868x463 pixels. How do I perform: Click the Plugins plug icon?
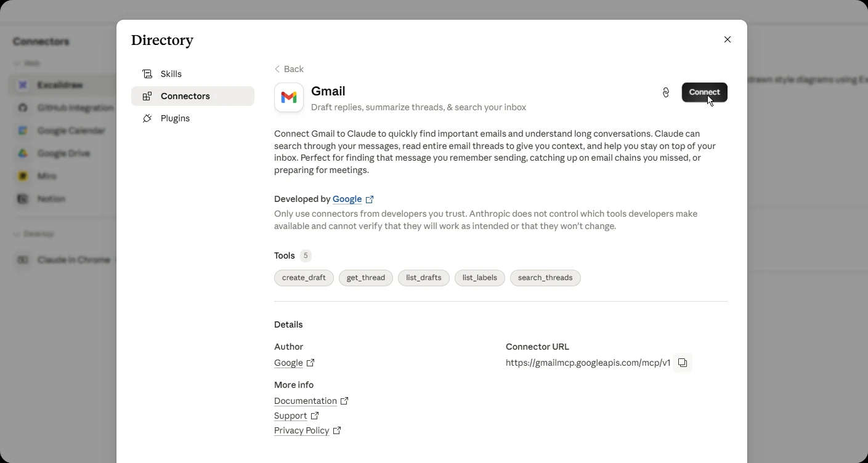(147, 118)
